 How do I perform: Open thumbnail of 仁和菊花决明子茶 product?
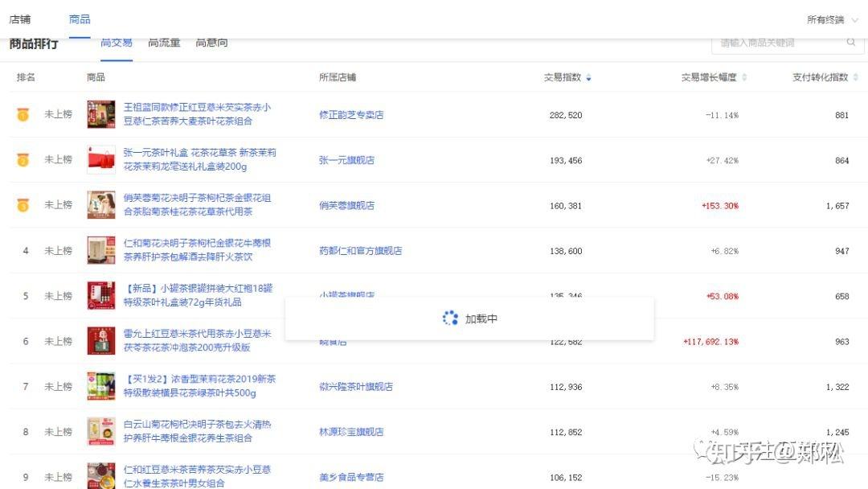[101, 250]
